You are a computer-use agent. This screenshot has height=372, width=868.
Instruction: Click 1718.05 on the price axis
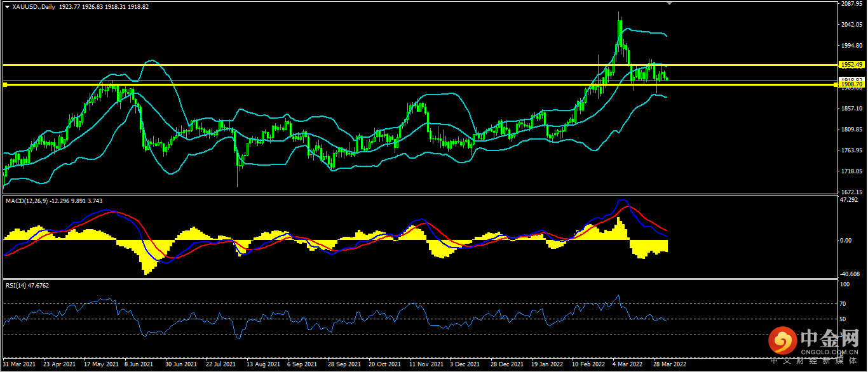[x=851, y=171]
